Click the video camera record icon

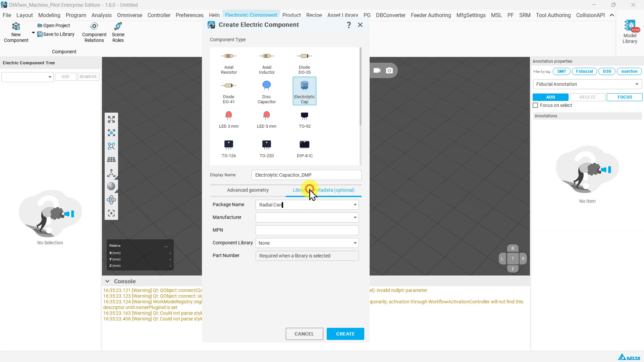point(377,70)
